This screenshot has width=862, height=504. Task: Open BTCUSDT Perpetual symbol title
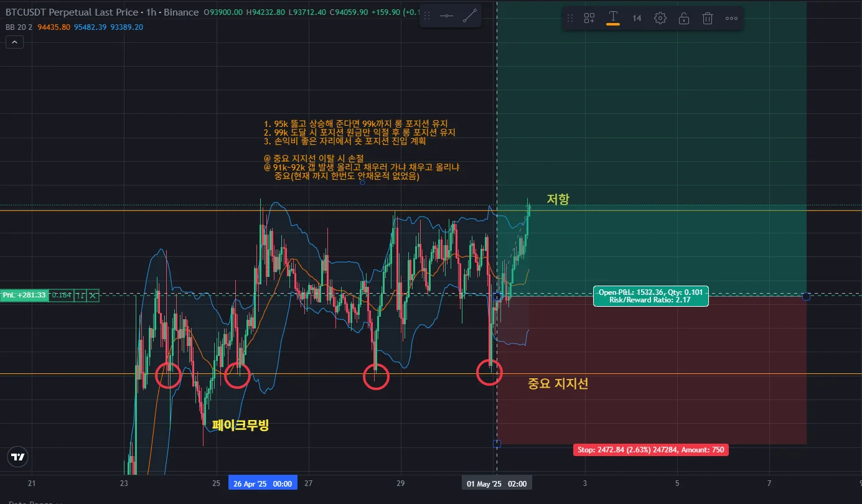(72, 12)
